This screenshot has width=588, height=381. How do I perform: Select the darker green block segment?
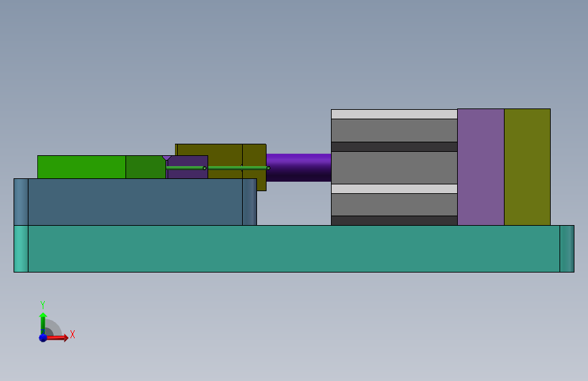click(x=146, y=167)
